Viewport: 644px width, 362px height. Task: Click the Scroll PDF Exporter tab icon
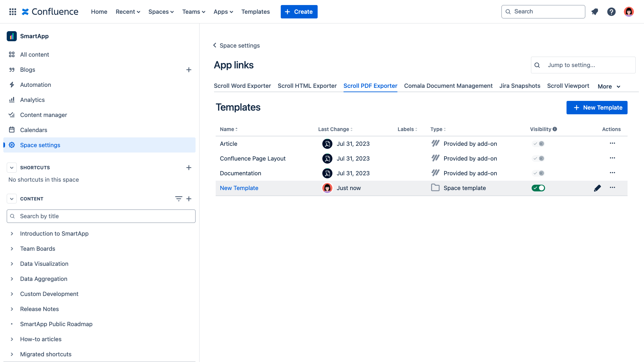click(371, 86)
